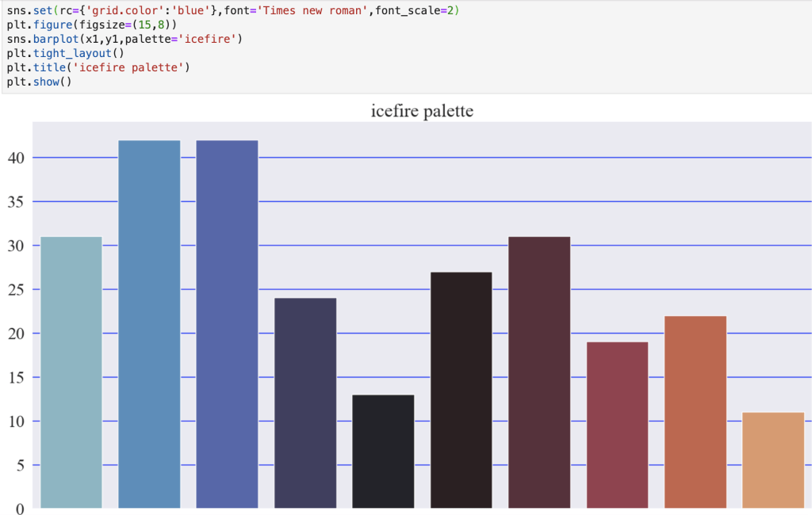Click the y-axis tick label 40

[x=17, y=158]
